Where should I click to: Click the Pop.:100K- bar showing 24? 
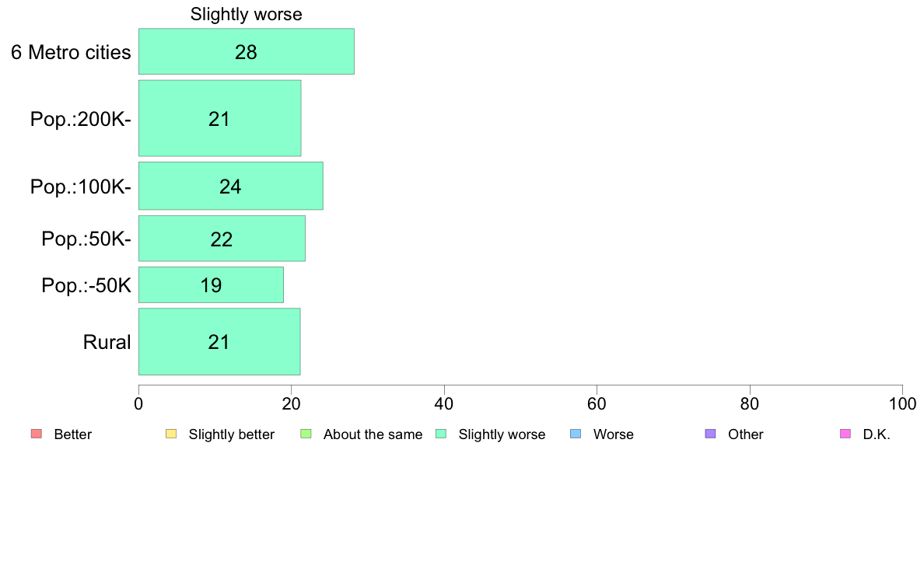[230, 186]
